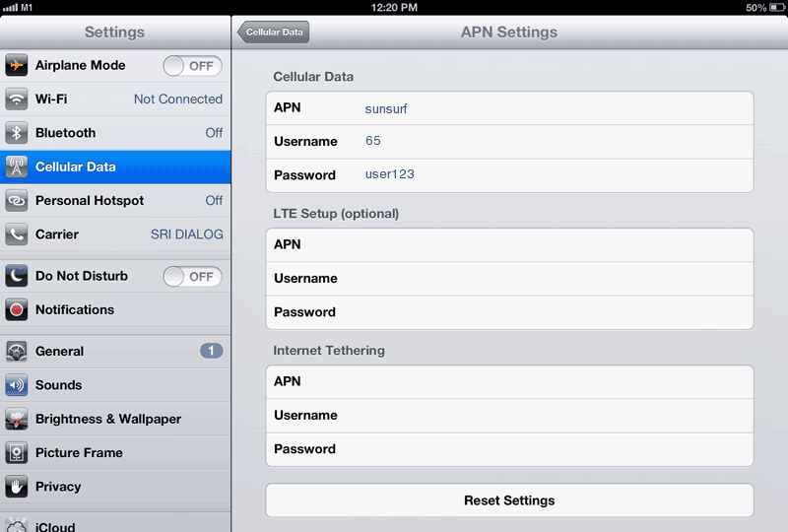Image resolution: width=788 pixels, height=532 pixels.
Task: Tap the Do Not Disturb moon icon
Action: click(16, 276)
